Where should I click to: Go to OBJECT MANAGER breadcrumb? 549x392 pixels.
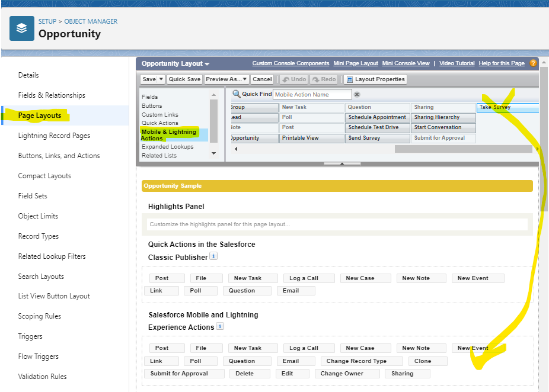pos(91,21)
